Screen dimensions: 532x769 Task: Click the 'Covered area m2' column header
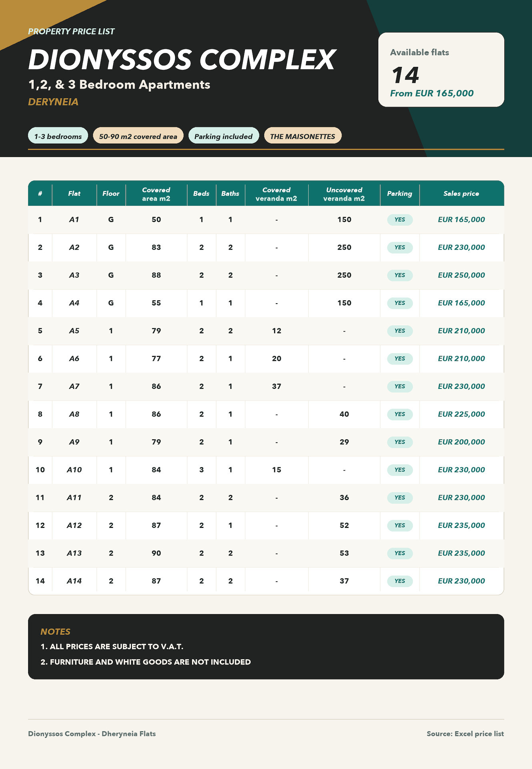[x=156, y=194]
